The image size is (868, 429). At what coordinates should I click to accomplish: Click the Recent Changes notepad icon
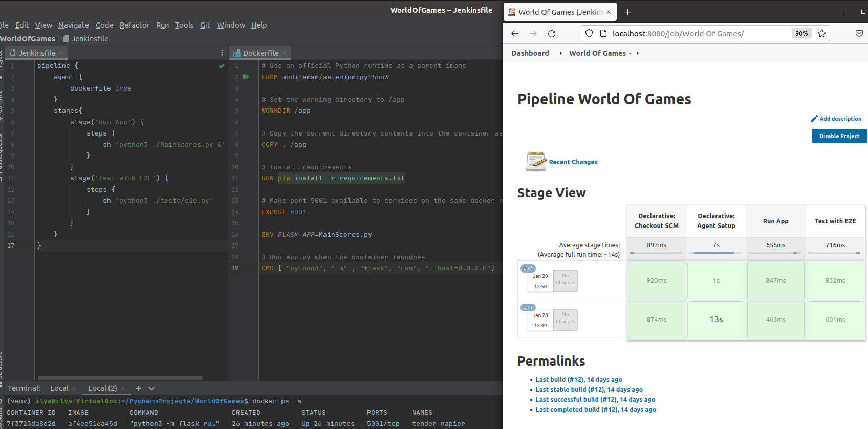(x=536, y=161)
